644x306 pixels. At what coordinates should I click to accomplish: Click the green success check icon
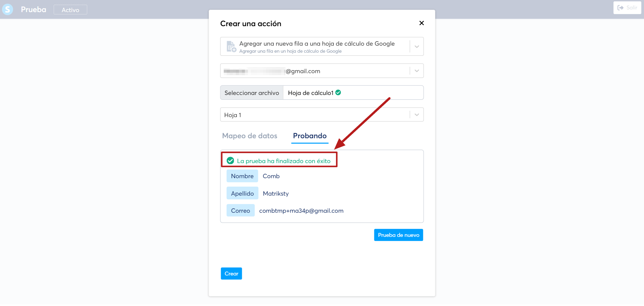coord(230,161)
